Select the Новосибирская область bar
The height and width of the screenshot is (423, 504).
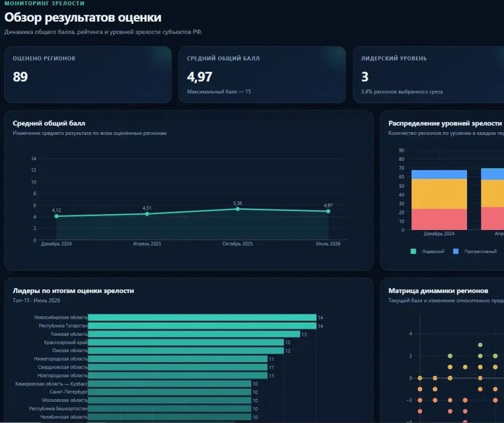pyautogui.click(x=202, y=317)
